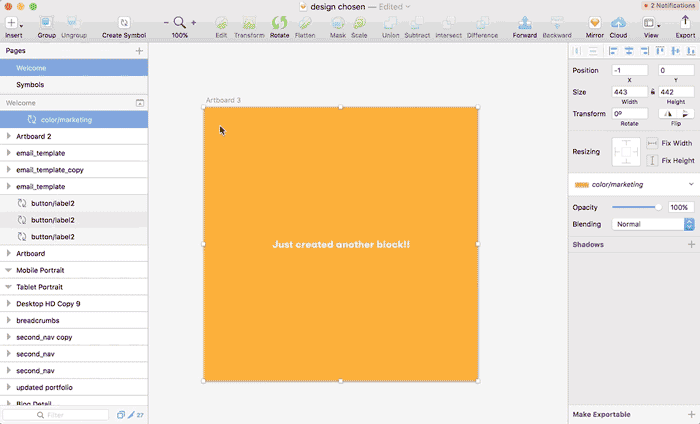Adjust the Opacity slider

click(x=635, y=207)
